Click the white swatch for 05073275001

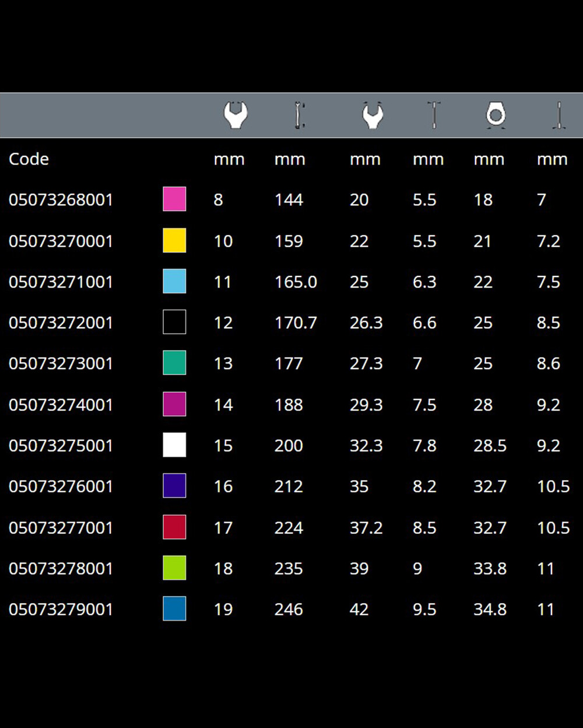[x=174, y=445]
